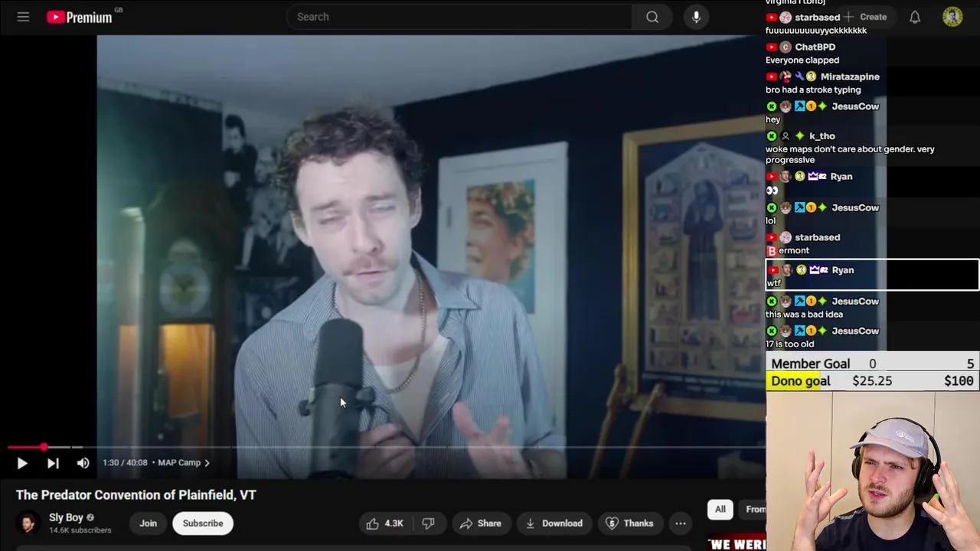Subscribe to Sly Boy channel
The image size is (980, 551).
pyautogui.click(x=203, y=523)
